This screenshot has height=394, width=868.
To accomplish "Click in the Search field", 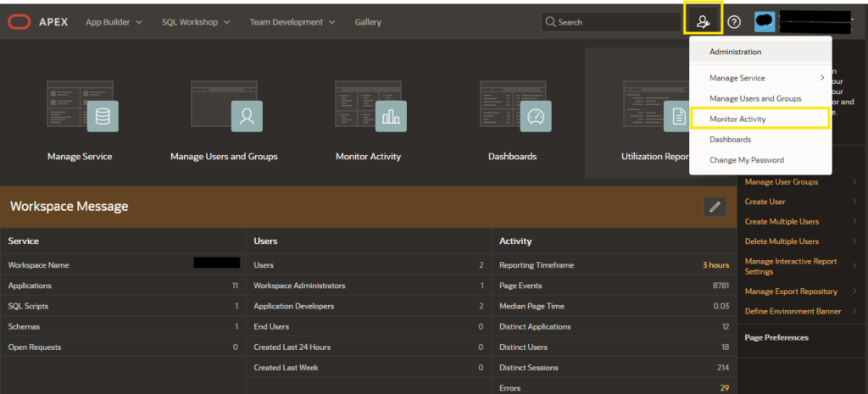I will (611, 22).
